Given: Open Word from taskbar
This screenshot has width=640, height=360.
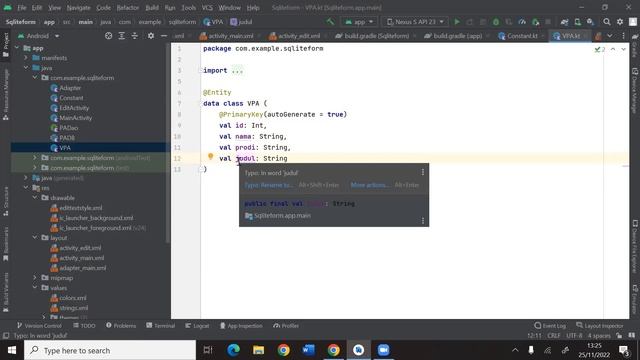Looking at the screenshot, I should [309, 350].
